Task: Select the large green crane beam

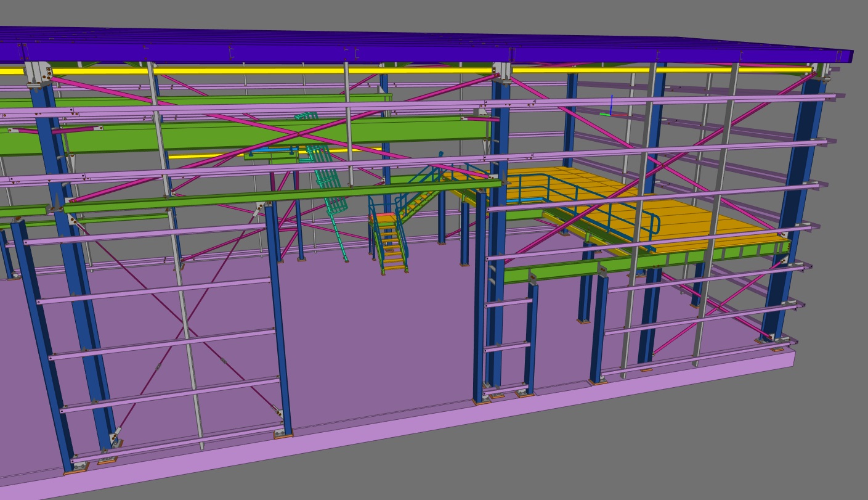Action: pos(246,136)
